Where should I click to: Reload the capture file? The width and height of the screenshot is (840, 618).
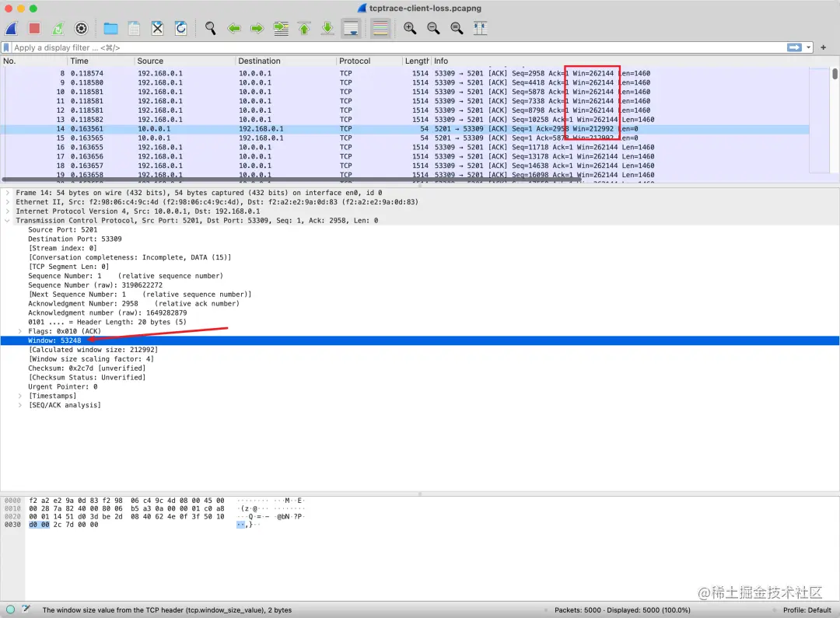(x=180, y=29)
